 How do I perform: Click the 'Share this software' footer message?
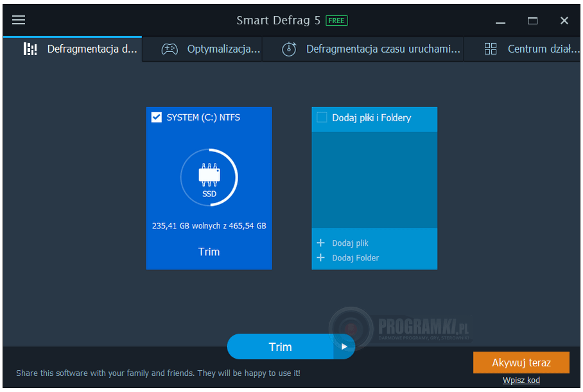coord(158,373)
